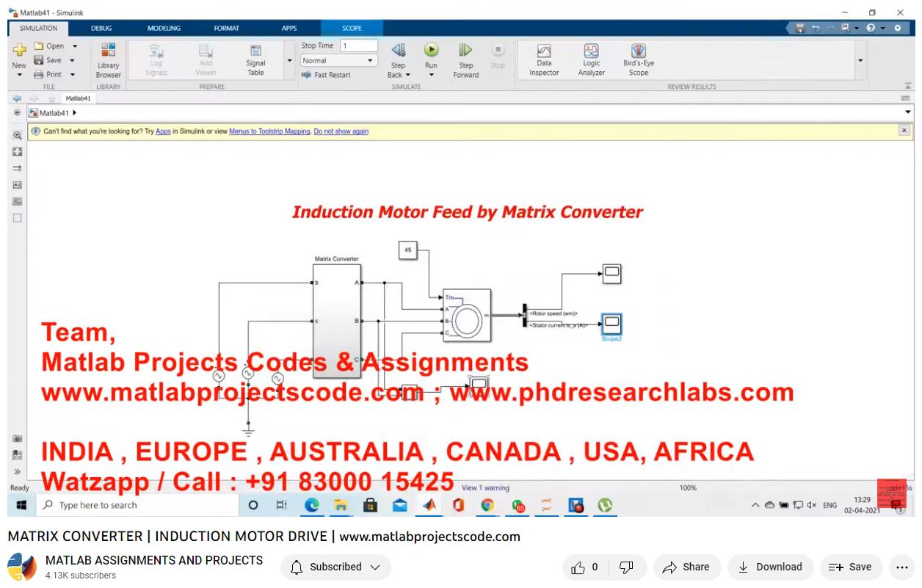922x588 pixels.
Task: Expand the Step Back dropdown arrow
Action: (408, 75)
